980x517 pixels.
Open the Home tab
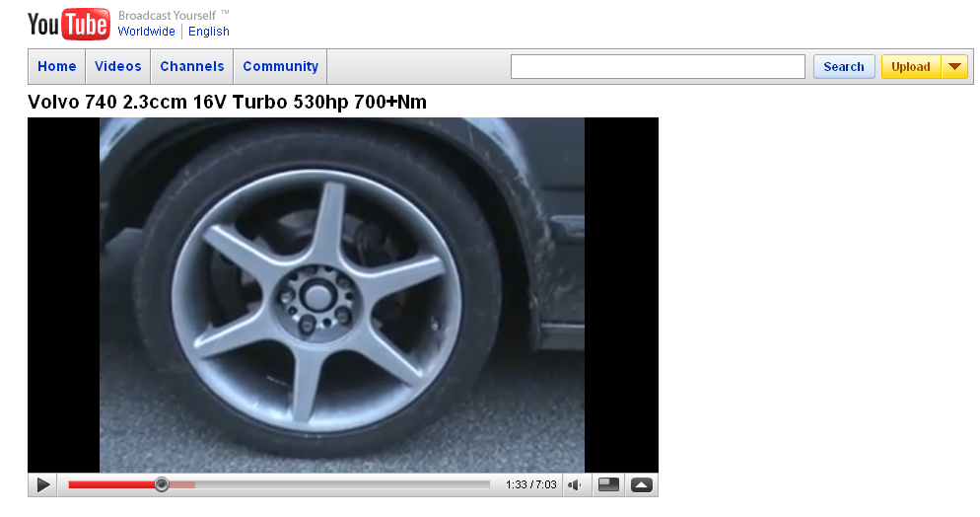pyautogui.click(x=57, y=66)
